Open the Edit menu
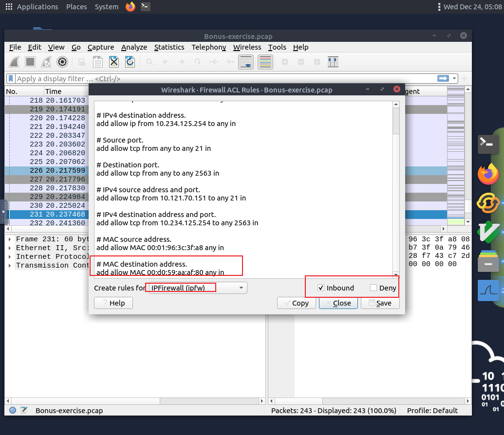Screen dimensions: 504x435 pyautogui.click(x=35, y=47)
